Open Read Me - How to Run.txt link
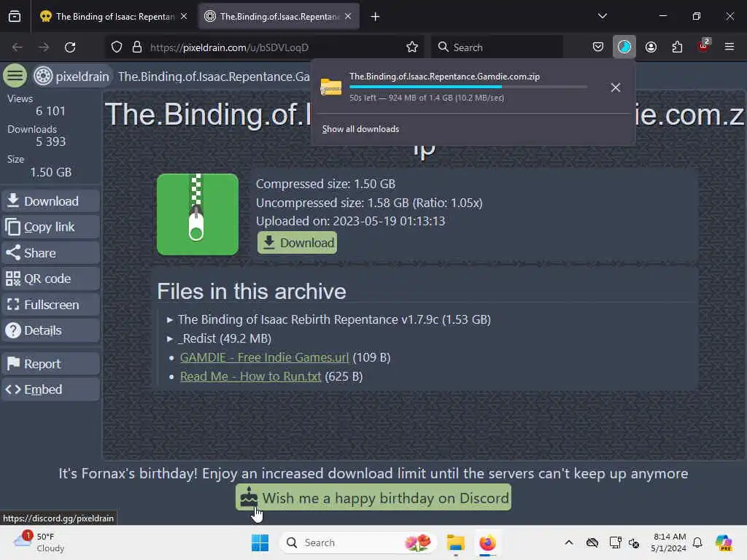Screen dimensions: 747x560 point(251,377)
